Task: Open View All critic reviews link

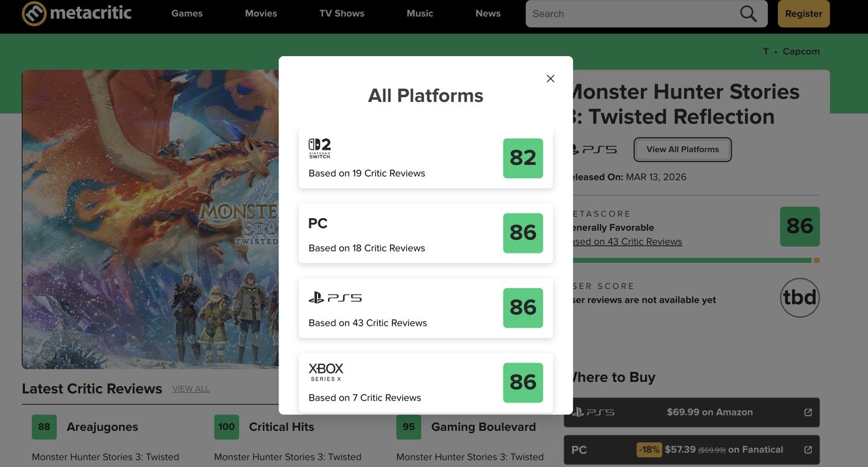Action: coord(191,389)
